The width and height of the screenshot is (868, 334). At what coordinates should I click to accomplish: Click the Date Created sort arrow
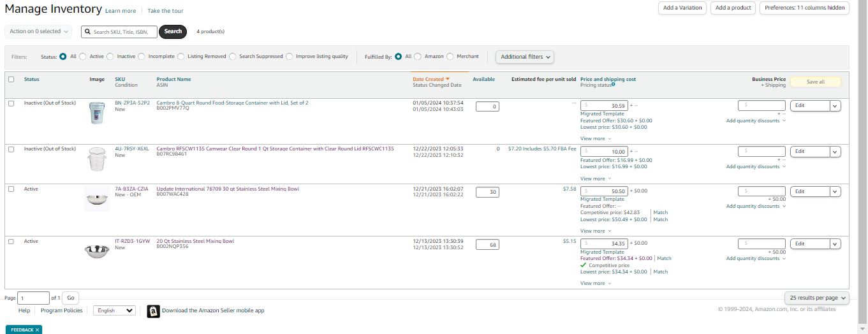pos(448,80)
